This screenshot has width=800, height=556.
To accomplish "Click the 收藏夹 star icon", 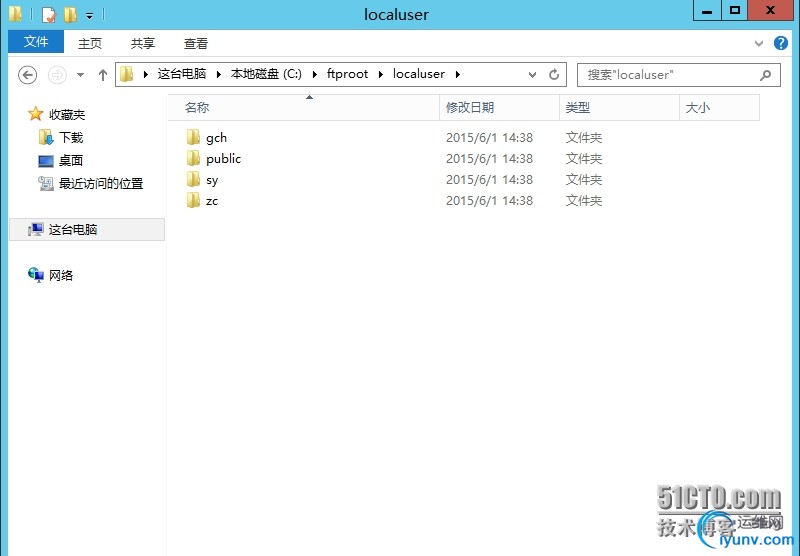I will coord(35,113).
